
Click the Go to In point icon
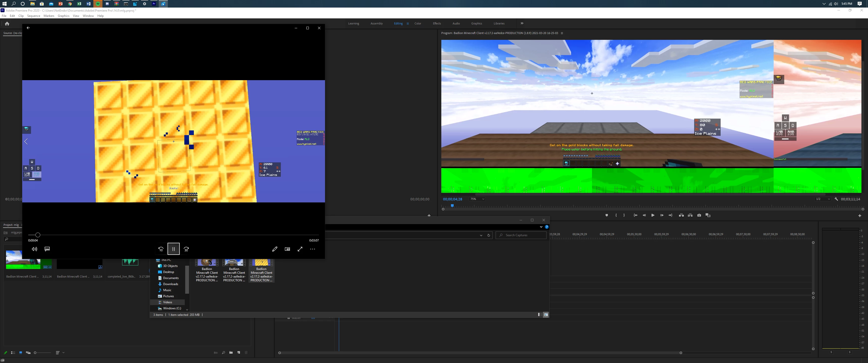click(635, 215)
